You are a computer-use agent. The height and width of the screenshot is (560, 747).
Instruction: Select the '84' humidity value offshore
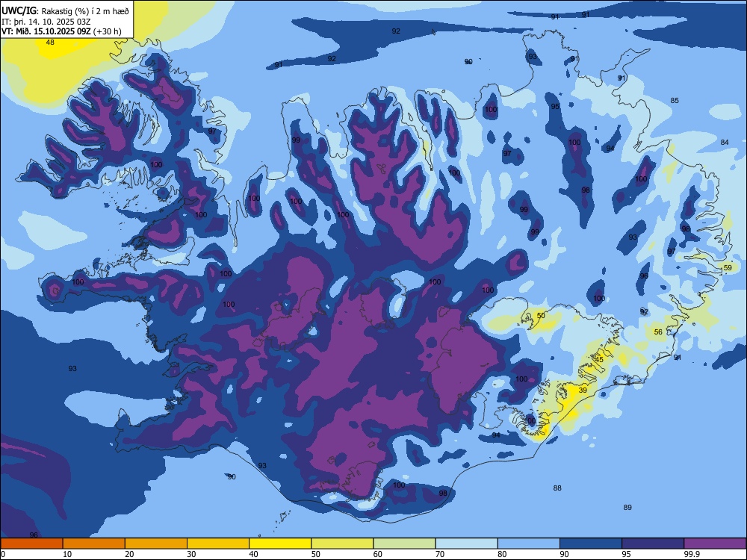point(725,143)
